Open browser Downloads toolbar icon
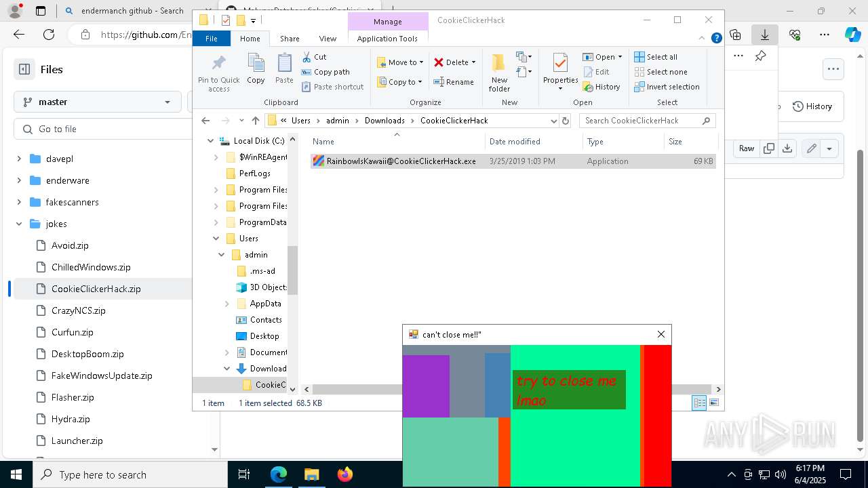Image resolution: width=868 pixels, height=488 pixels. [765, 35]
